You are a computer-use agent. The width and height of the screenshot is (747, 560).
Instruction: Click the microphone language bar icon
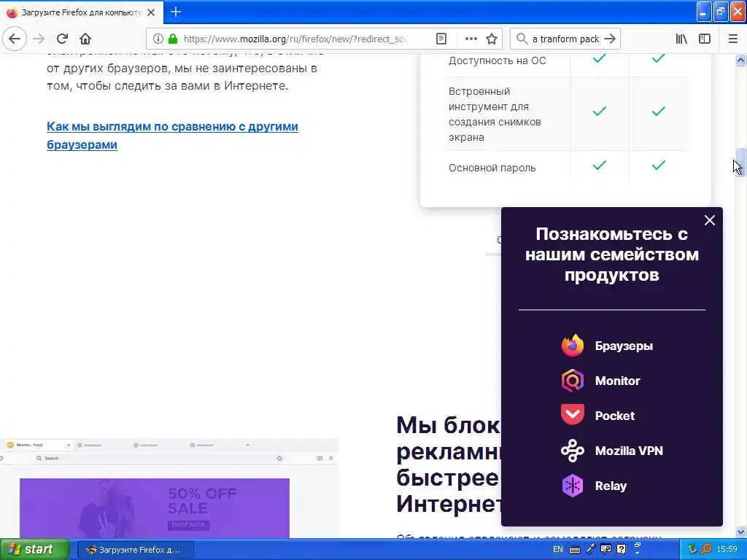click(x=591, y=550)
